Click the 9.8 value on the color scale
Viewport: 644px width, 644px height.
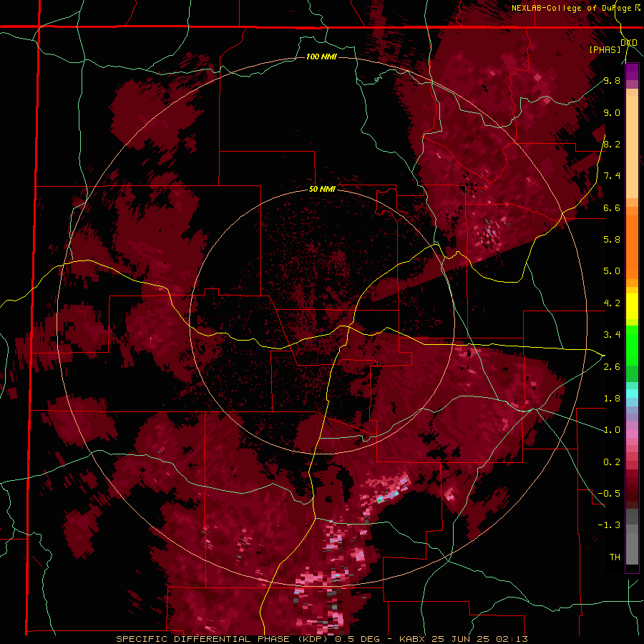(612, 80)
